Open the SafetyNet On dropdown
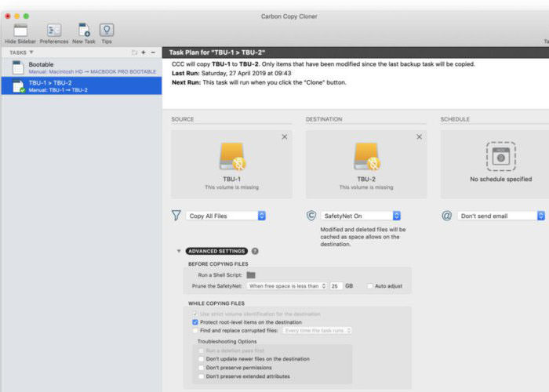Image resolution: width=549 pixels, height=392 pixels. (x=361, y=216)
